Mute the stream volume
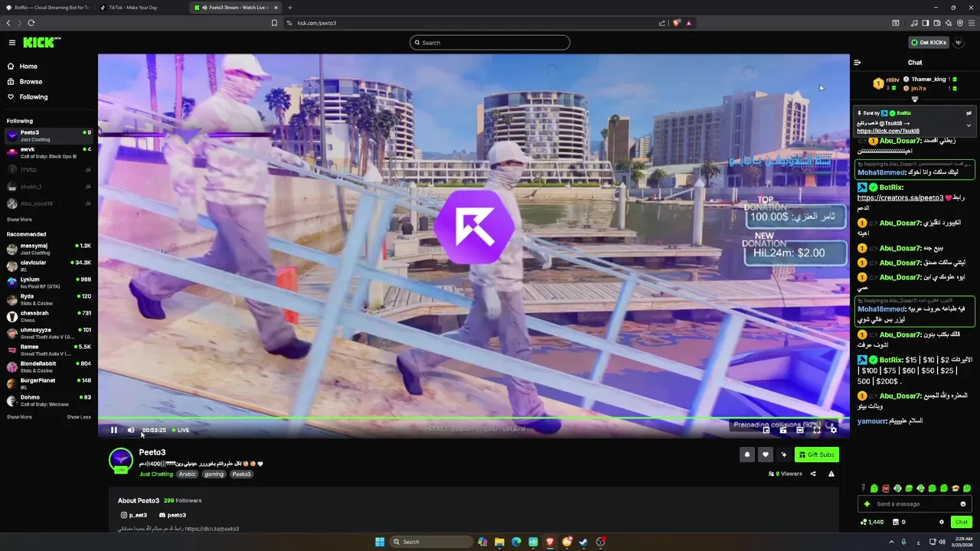The width and height of the screenshot is (980, 551). coord(131,430)
